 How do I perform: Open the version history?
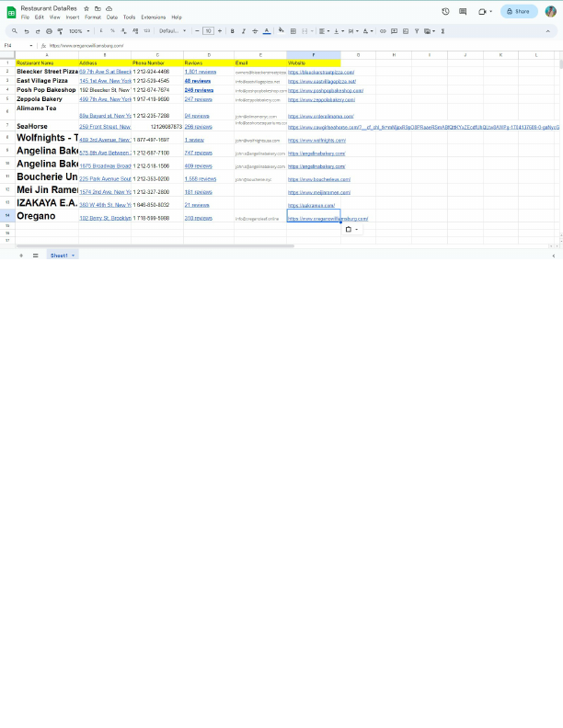pos(445,12)
